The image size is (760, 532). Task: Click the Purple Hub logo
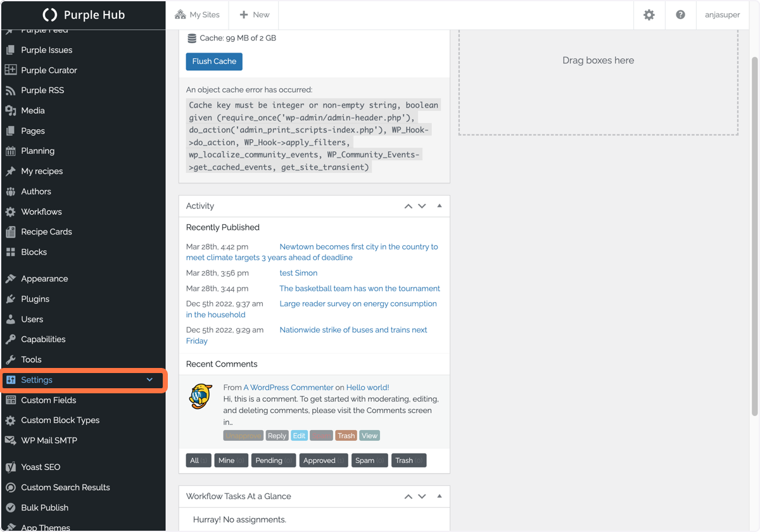click(x=83, y=15)
